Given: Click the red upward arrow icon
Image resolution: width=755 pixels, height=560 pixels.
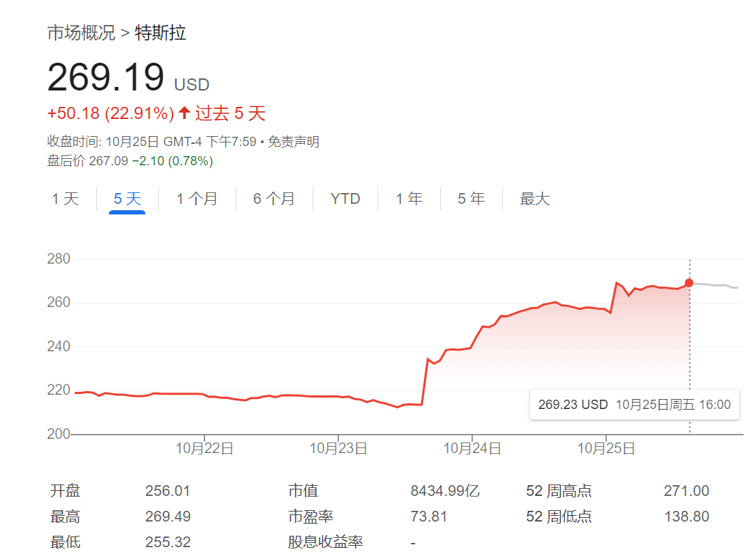Looking at the screenshot, I should point(186,113).
